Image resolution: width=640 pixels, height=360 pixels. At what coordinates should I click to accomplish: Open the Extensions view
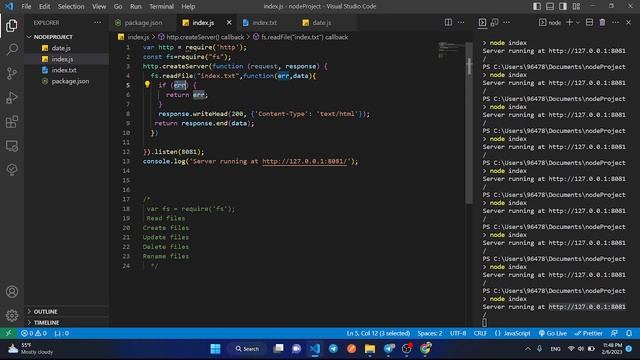pos(12,122)
